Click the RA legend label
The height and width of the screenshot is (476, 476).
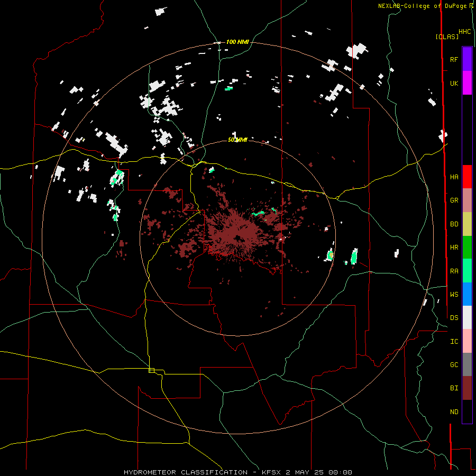tap(454, 271)
